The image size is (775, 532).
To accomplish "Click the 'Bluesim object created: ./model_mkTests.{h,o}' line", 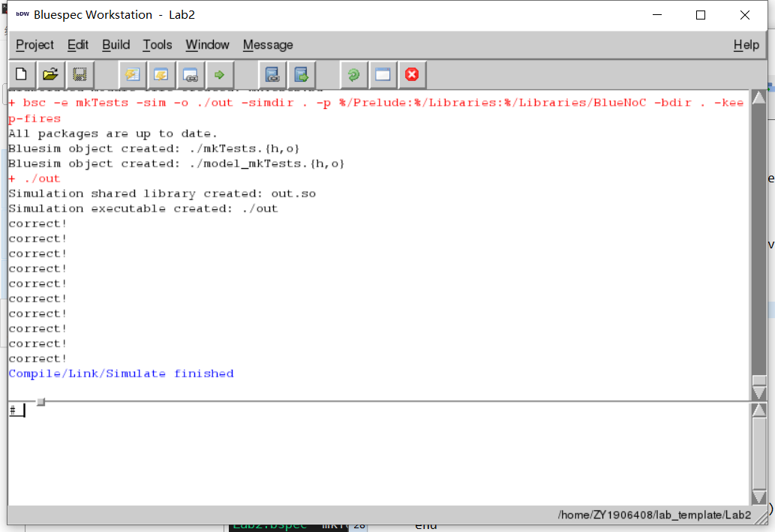I will pos(176,164).
